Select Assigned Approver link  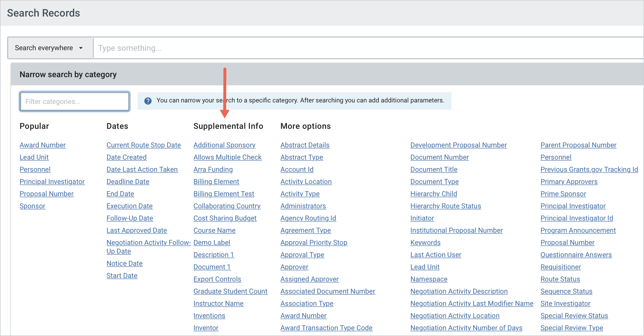pos(310,279)
